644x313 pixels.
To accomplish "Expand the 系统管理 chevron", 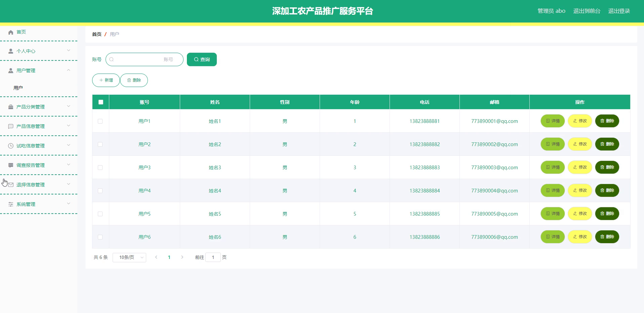I will (x=69, y=204).
